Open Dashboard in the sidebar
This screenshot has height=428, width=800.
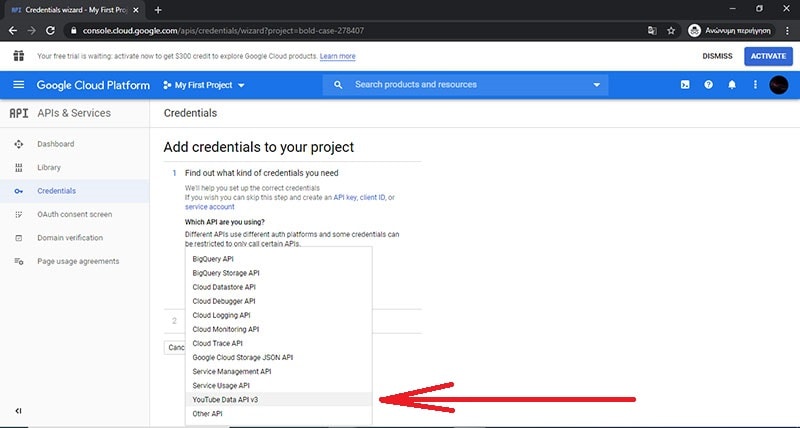coord(55,144)
